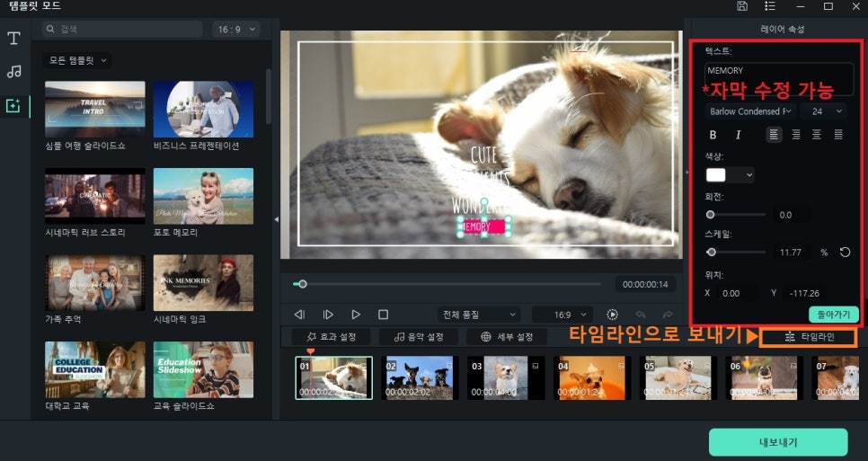Click the previous frame button
Image resolution: width=868 pixels, height=461 pixels.
pyautogui.click(x=299, y=315)
